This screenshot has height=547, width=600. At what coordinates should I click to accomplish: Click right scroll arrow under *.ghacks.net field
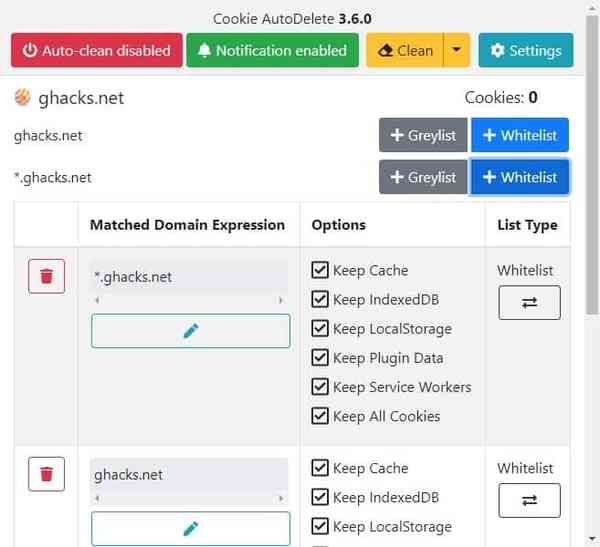coord(281,300)
